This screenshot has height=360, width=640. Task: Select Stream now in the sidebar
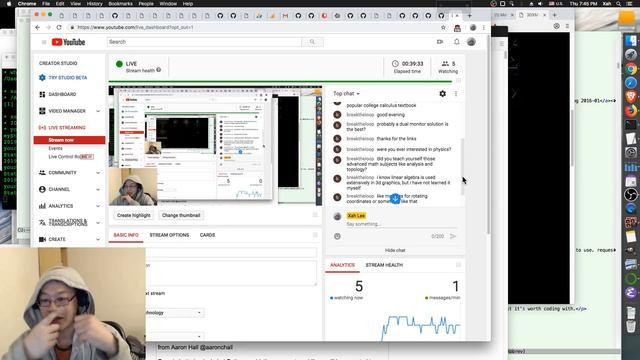(x=69, y=140)
